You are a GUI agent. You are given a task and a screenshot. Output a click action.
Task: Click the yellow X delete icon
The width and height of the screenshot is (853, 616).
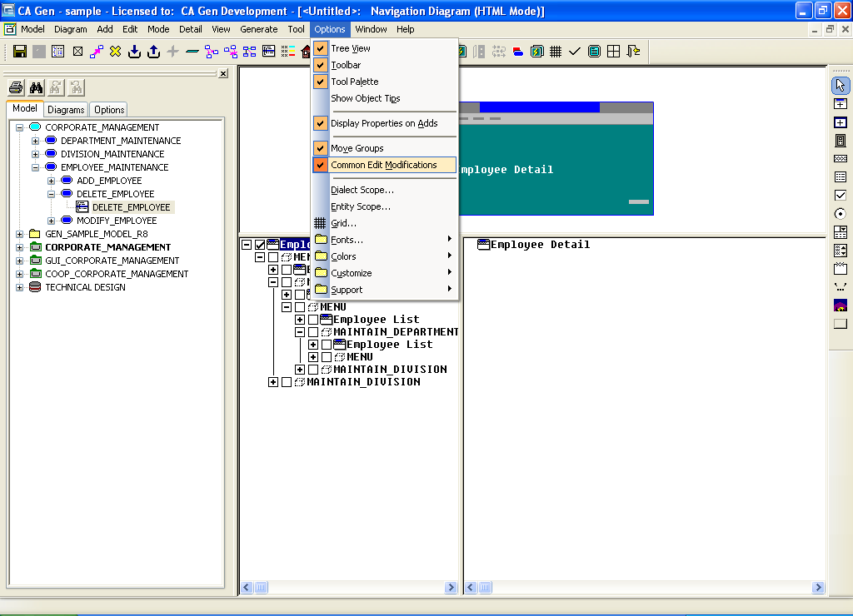tap(116, 52)
